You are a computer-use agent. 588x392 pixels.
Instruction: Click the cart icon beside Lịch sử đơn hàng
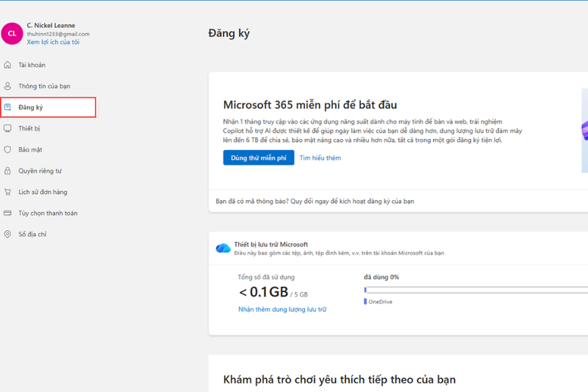coord(7,192)
